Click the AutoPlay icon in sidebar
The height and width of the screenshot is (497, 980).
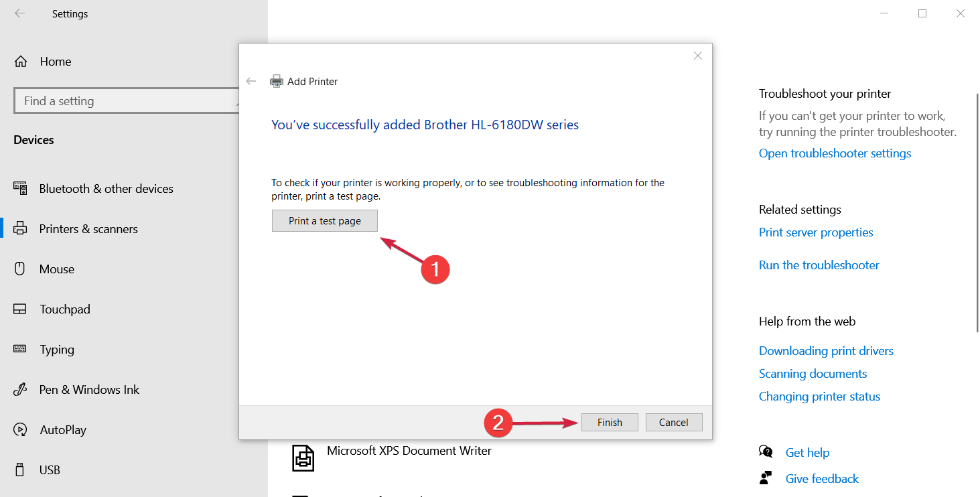coord(20,430)
